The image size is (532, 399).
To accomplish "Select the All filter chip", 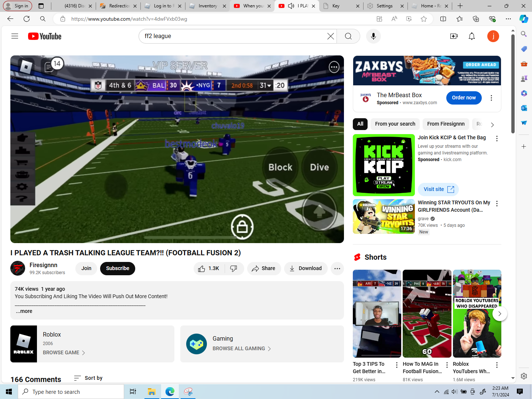I will click(x=360, y=124).
